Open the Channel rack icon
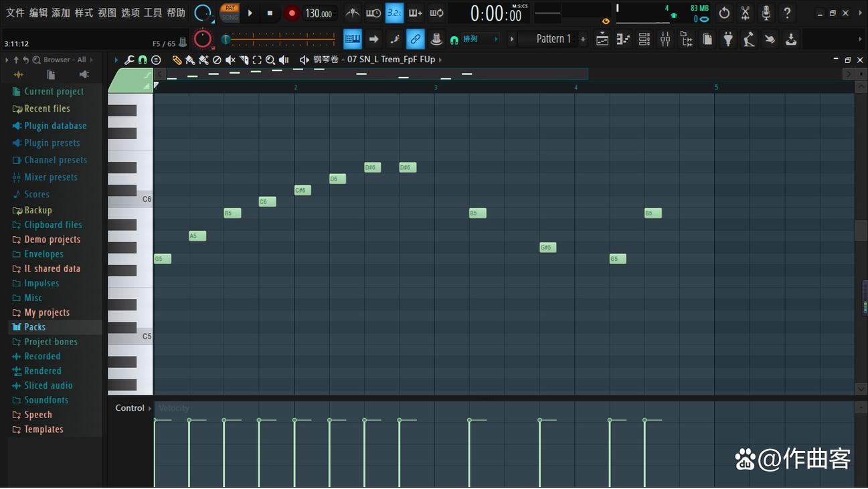 tap(644, 39)
